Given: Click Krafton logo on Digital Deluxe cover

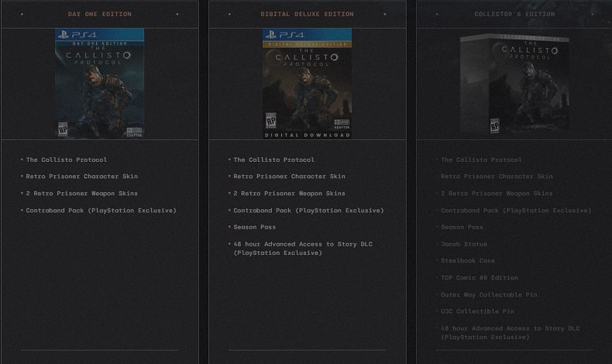Looking at the screenshot, I should (x=342, y=124).
